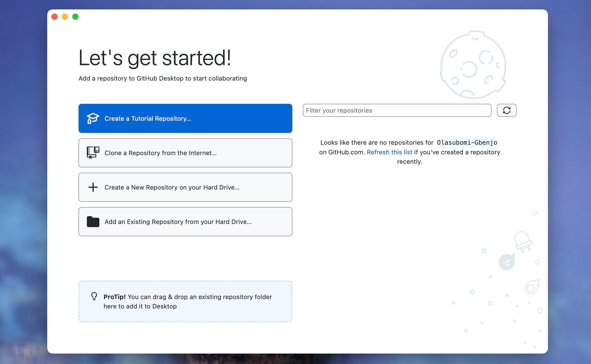Select Create a Tutorial Repository
Image resolution: width=591 pixels, height=364 pixels.
click(185, 118)
